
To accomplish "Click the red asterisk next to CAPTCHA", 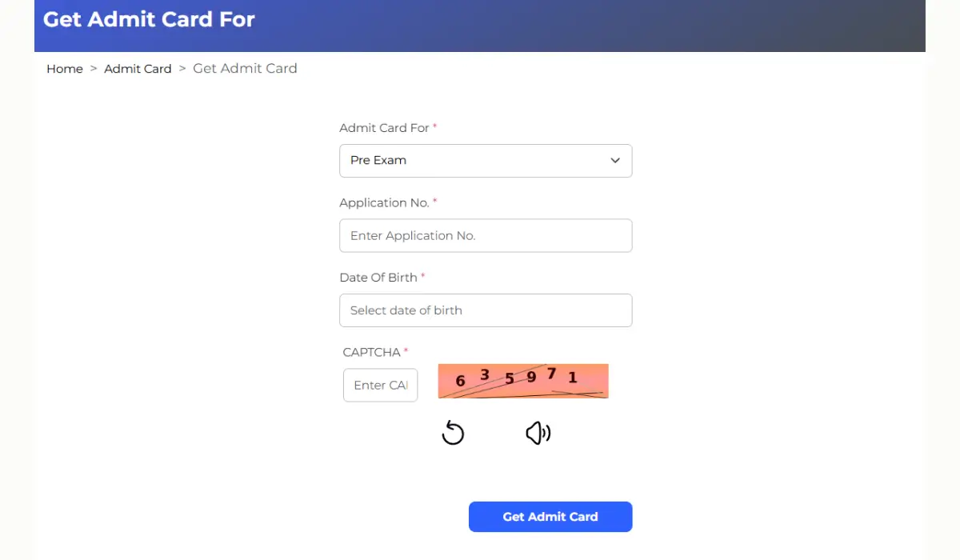I will pyautogui.click(x=406, y=352).
